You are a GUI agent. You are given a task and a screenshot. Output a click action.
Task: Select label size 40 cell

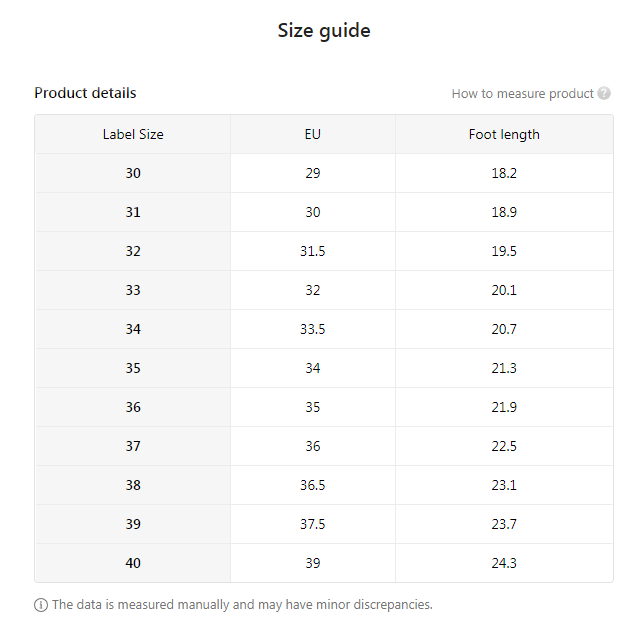tap(133, 563)
